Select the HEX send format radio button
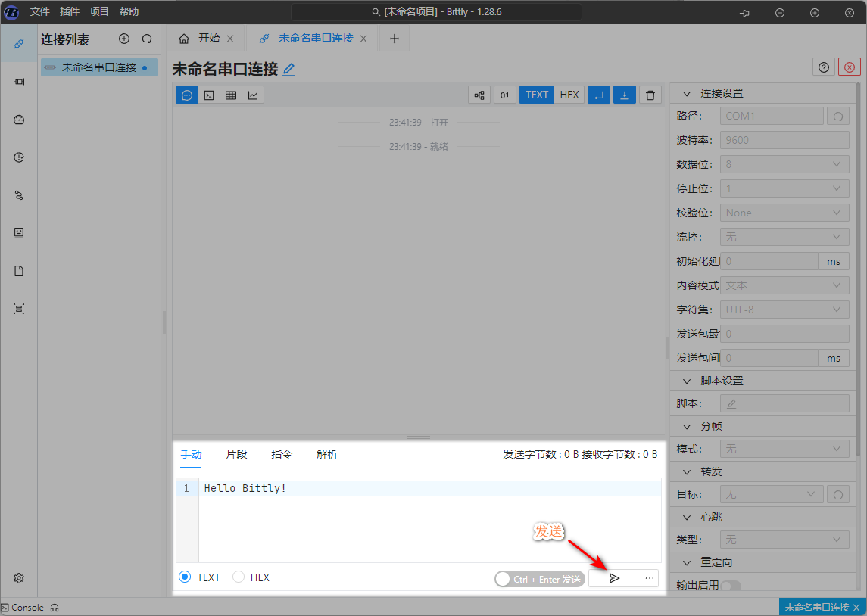Image resolution: width=867 pixels, height=616 pixels. 239,577
